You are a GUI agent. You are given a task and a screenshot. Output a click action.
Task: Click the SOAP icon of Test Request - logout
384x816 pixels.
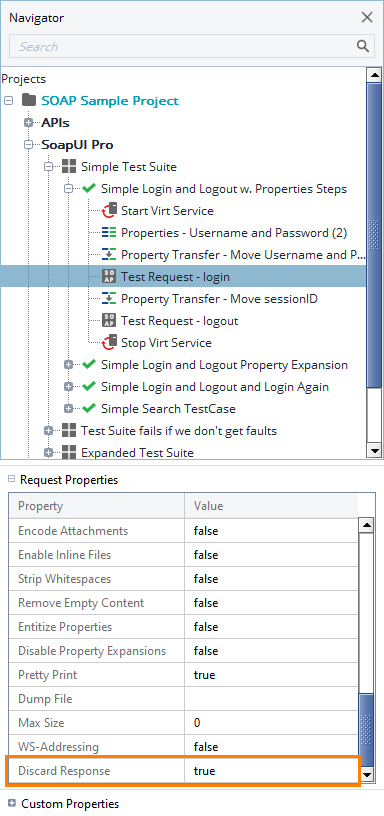click(109, 321)
